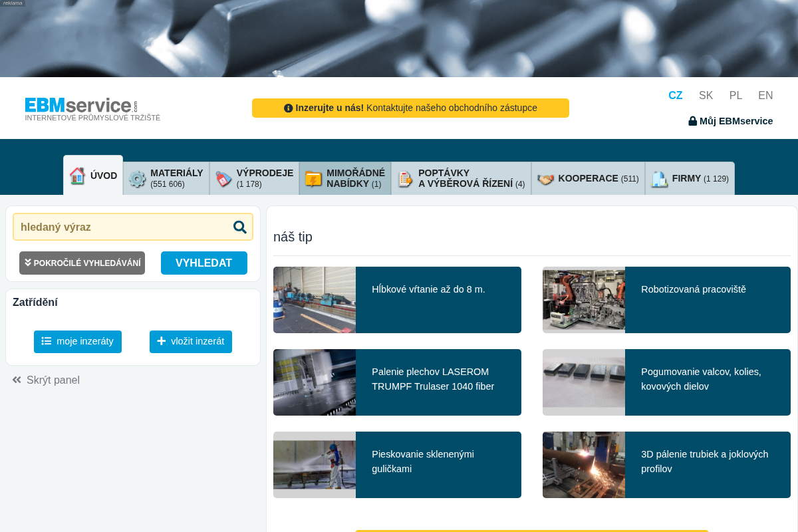The height and width of the screenshot is (532, 798).
Task: Hide the panel via Skrýt panel
Action: pyautogui.click(x=46, y=380)
